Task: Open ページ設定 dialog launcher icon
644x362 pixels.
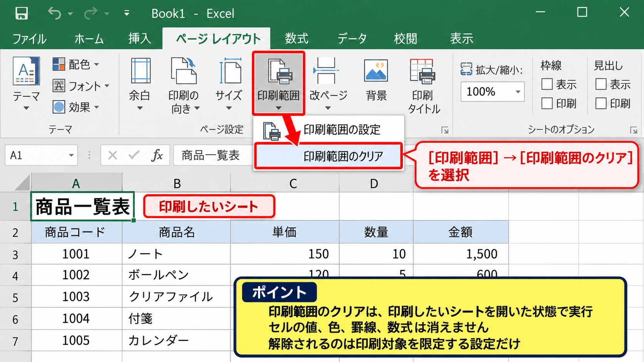Action: (445, 130)
